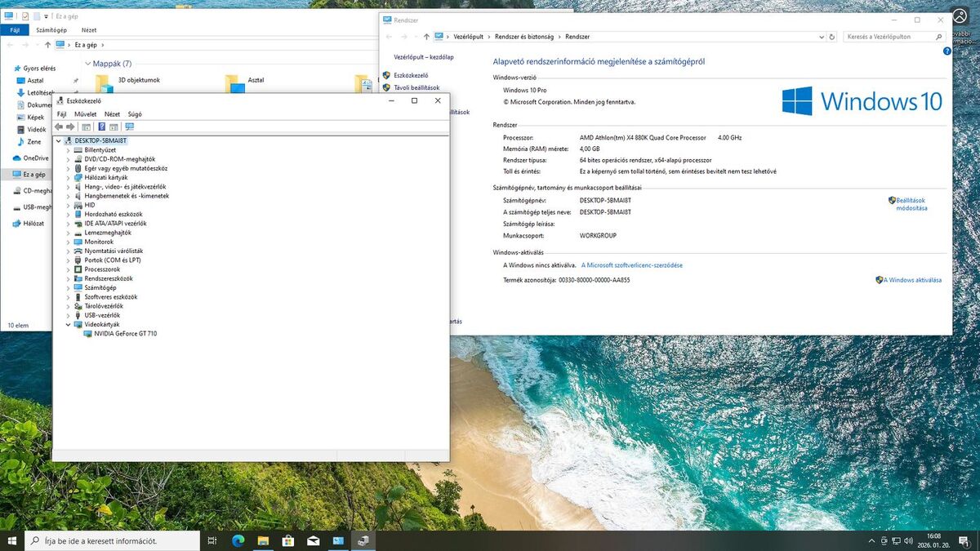Select OneDrive in Explorer sidebar
The image size is (980, 551).
point(31,158)
